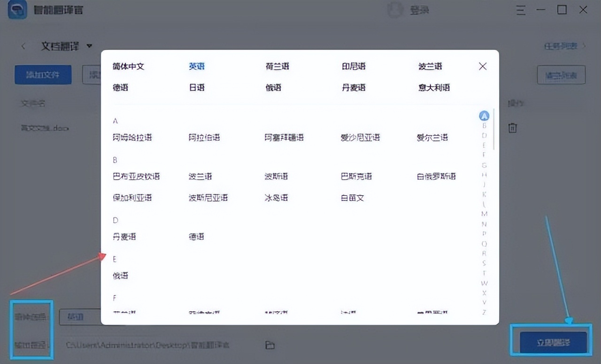Viewport: 601px width, 364px height.
Task: Delete 英文文档.docx using the trash icon
Action: [x=512, y=128]
